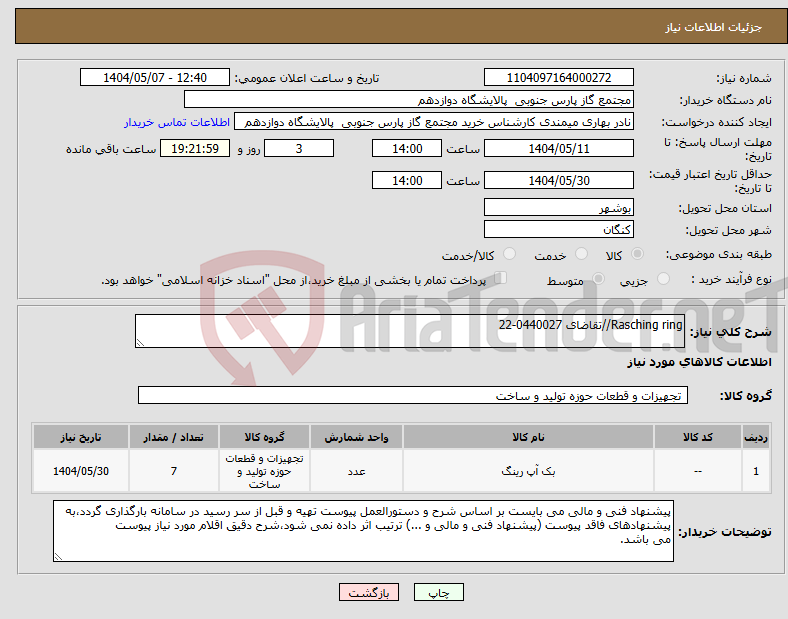Screen dimensions: 788x619
Task: Click the توضیحات خریدار label
Action: coord(725,532)
